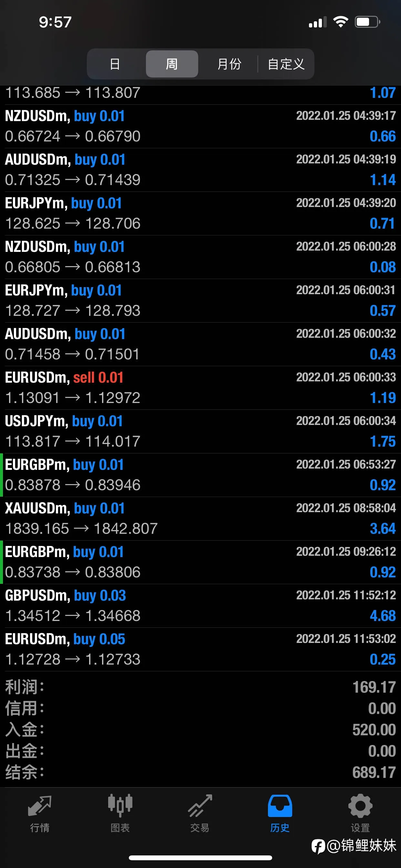401x868 pixels.
Task: Open the XAUUSDm buy 0.01 trade row
Action: pyautogui.click(x=200, y=519)
